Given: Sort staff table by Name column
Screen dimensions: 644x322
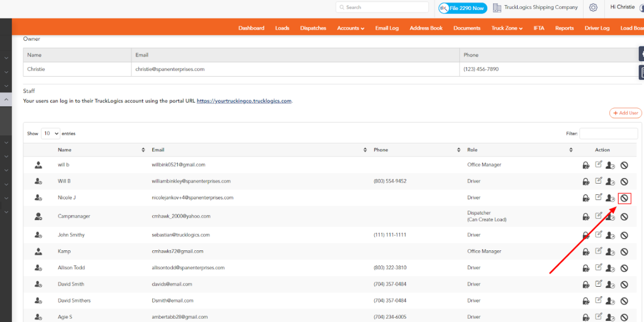Looking at the screenshot, I should point(143,150).
